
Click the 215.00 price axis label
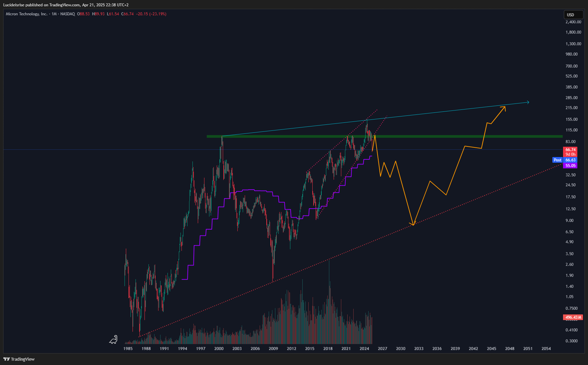(x=571, y=108)
